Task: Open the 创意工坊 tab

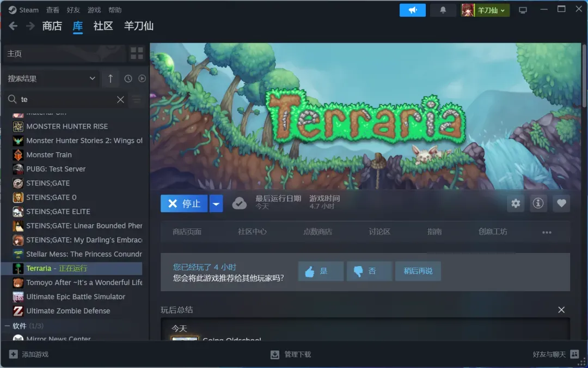Action: (493, 232)
